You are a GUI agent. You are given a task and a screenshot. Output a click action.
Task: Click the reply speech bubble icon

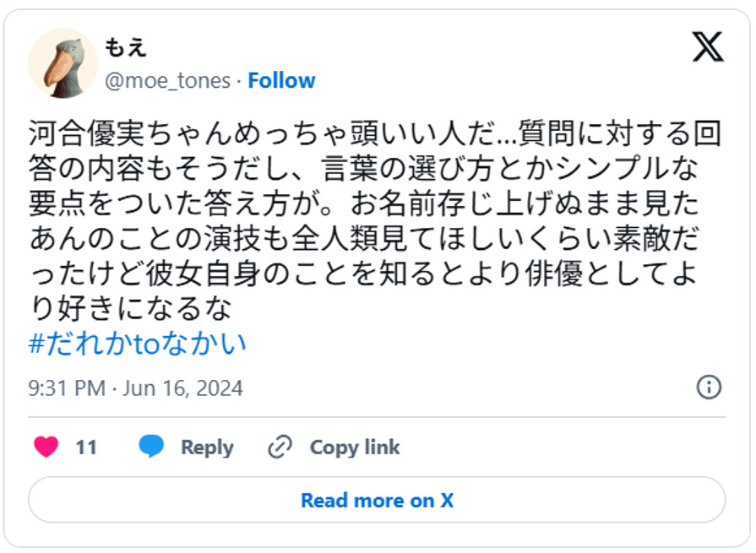(x=152, y=447)
